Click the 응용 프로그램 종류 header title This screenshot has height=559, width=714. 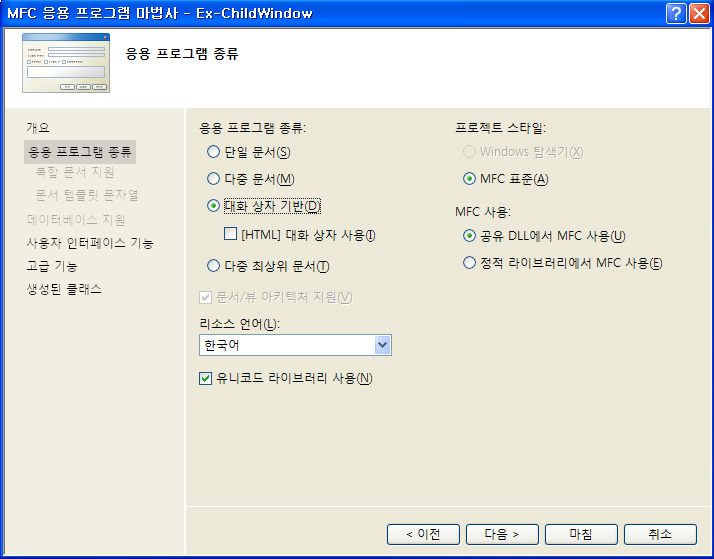pos(182,54)
